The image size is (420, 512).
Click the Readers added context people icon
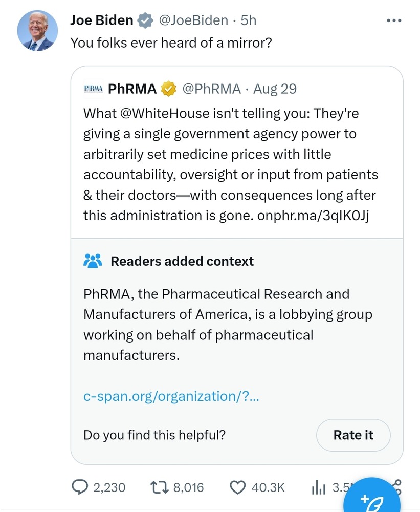point(93,261)
